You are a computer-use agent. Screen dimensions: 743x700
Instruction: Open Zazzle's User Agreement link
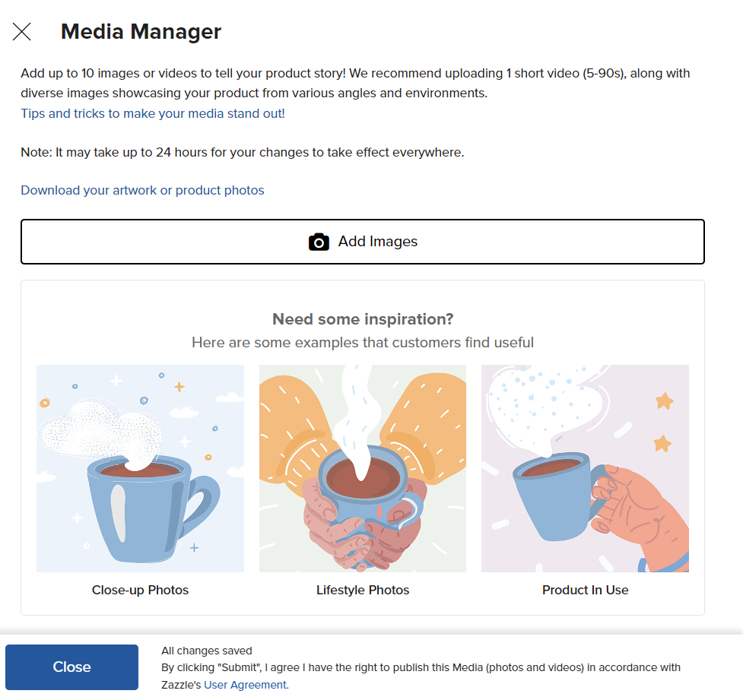coord(245,685)
